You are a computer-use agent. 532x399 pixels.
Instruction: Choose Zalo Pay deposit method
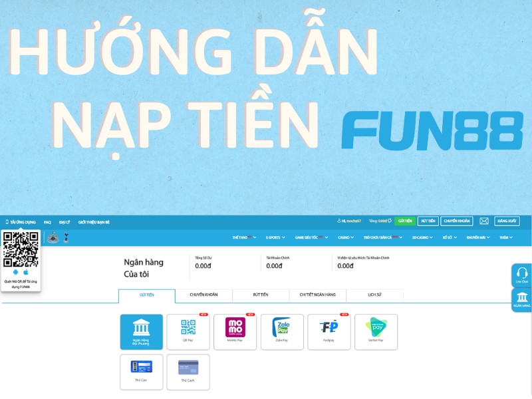[x=282, y=332]
